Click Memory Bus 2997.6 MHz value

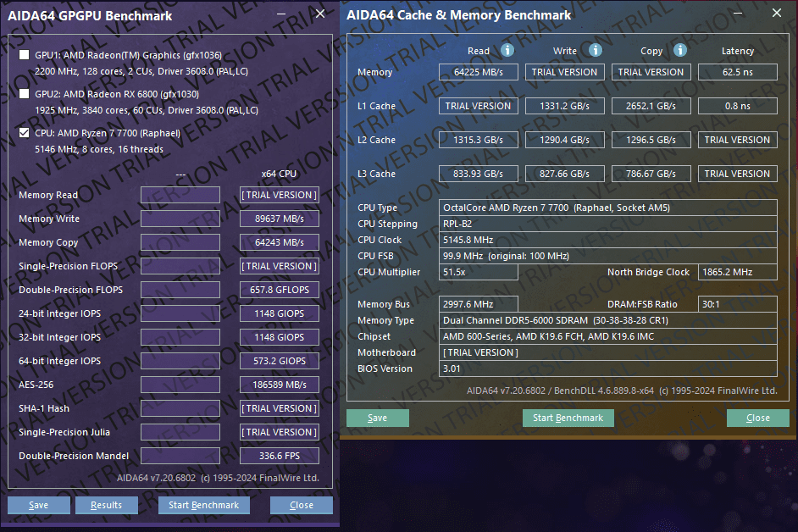[479, 304]
